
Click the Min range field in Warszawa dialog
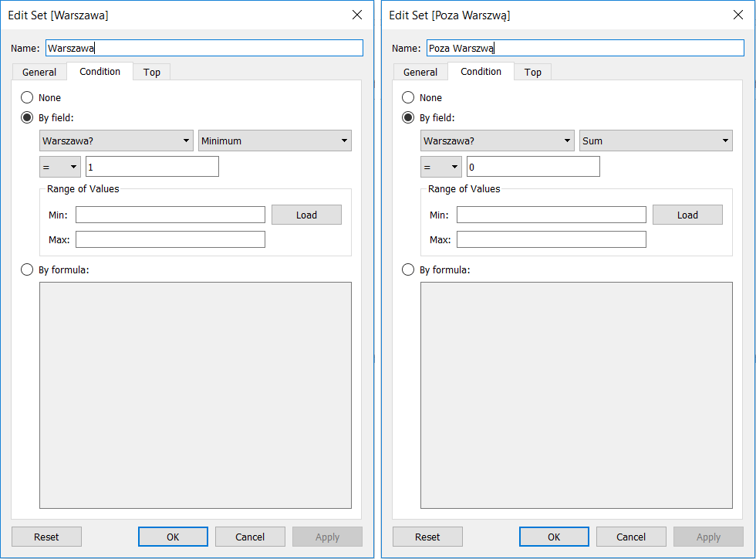click(170, 215)
